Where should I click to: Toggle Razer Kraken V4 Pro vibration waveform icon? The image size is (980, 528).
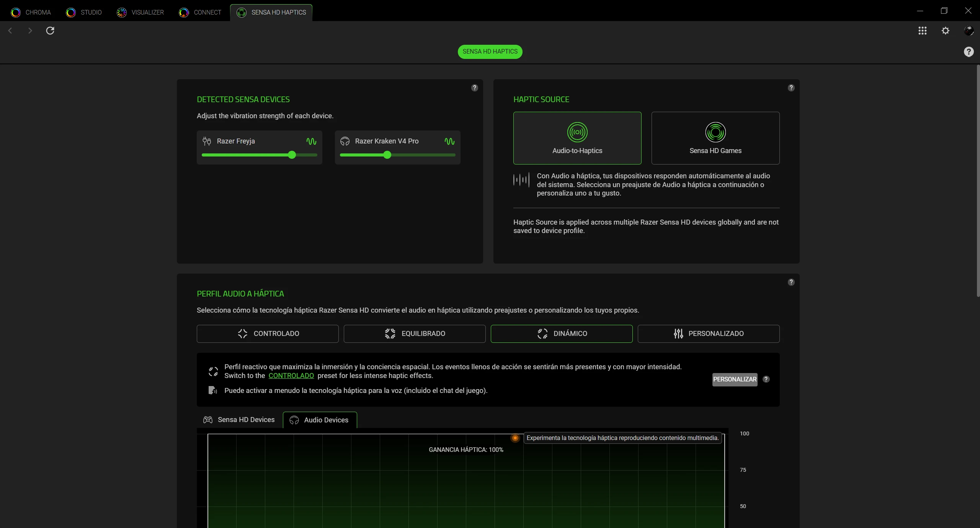pyautogui.click(x=449, y=141)
